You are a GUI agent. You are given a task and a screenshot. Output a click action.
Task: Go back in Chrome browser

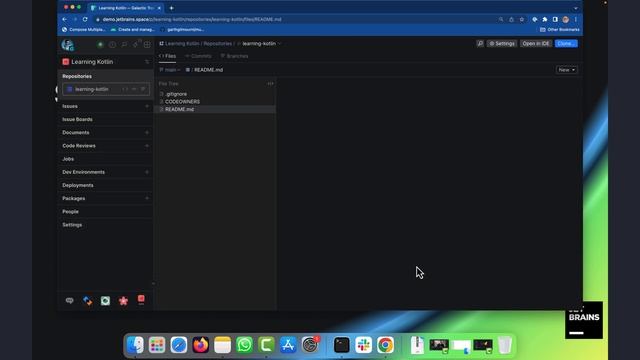(x=64, y=19)
